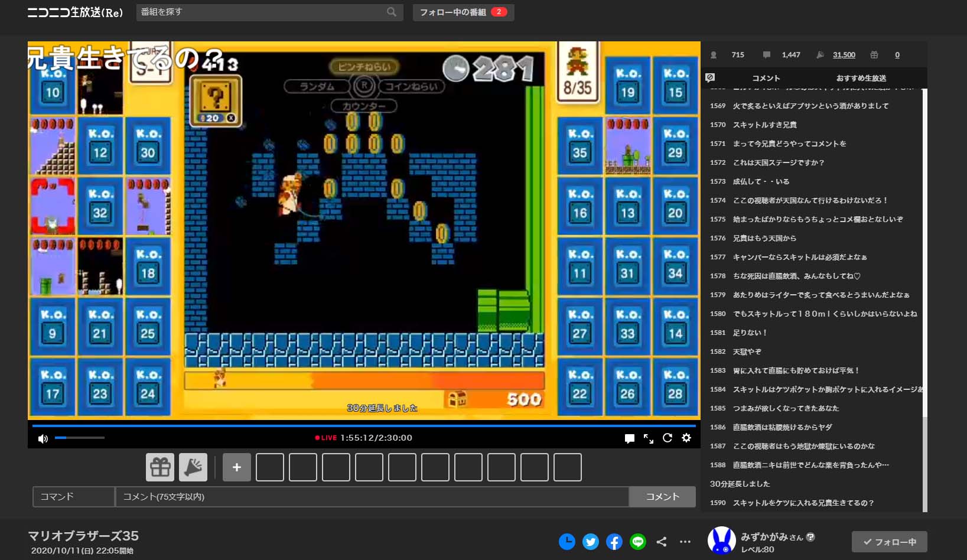
Task: Reload the stream with the refresh icon
Action: 668,438
